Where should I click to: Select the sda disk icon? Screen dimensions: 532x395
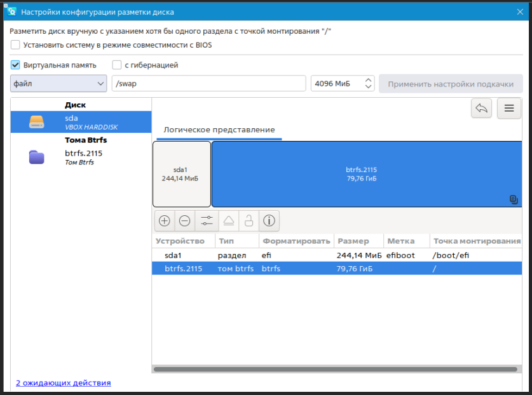(37, 122)
